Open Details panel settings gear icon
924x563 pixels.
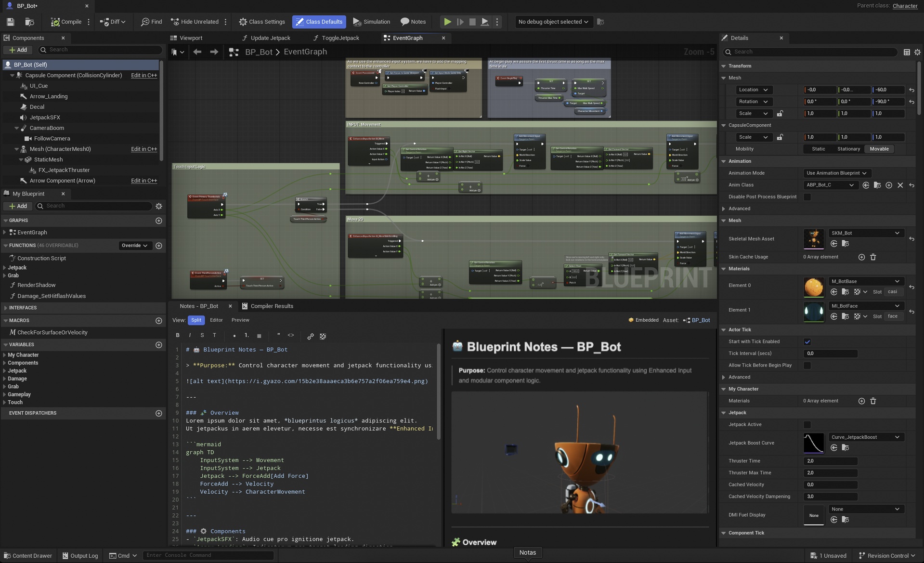click(x=917, y=52)
